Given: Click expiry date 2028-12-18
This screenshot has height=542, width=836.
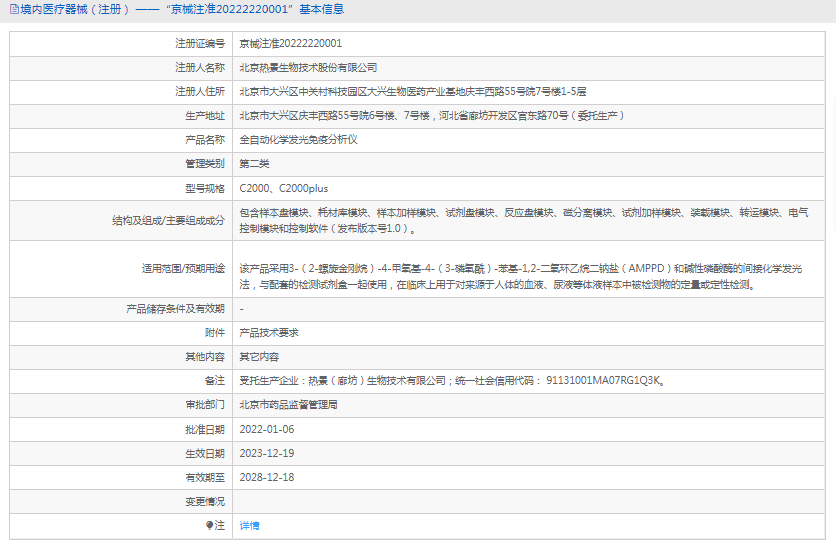Looking at the screenshot, I should 267,477.
